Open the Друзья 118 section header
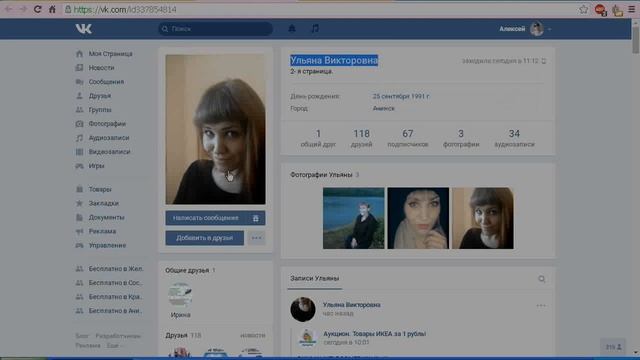The width and height of the screenshot is (640, 360). pos(183,335)
